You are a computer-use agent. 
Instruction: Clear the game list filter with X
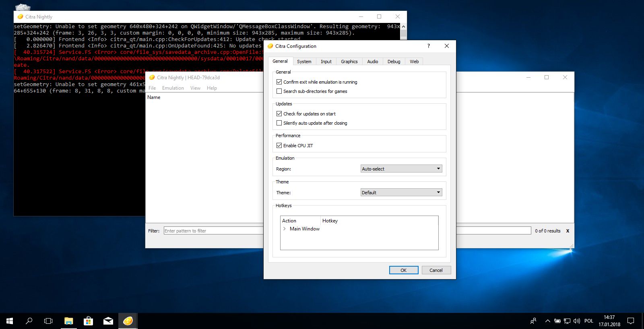[x=568, y=231]
